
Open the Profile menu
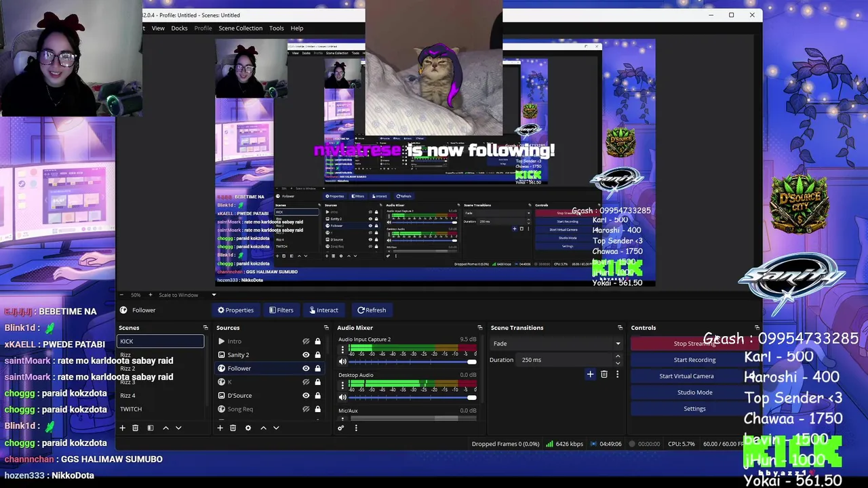click(203, 28)
